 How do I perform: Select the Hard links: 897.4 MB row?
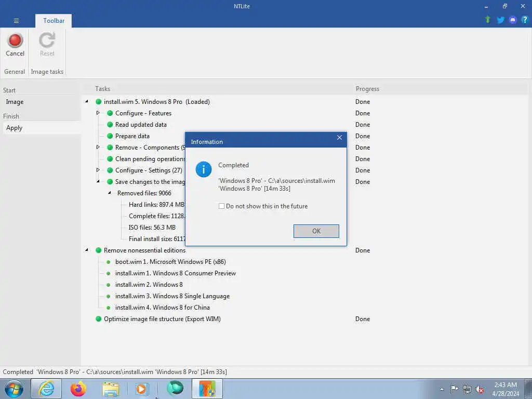156,205
